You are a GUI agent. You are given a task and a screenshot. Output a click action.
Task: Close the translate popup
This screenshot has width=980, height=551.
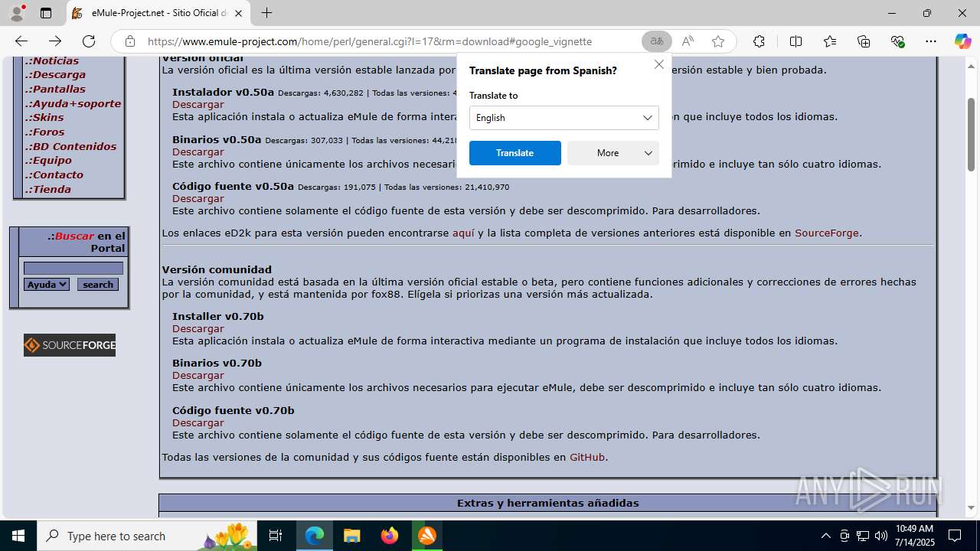[x=658, y=64]
